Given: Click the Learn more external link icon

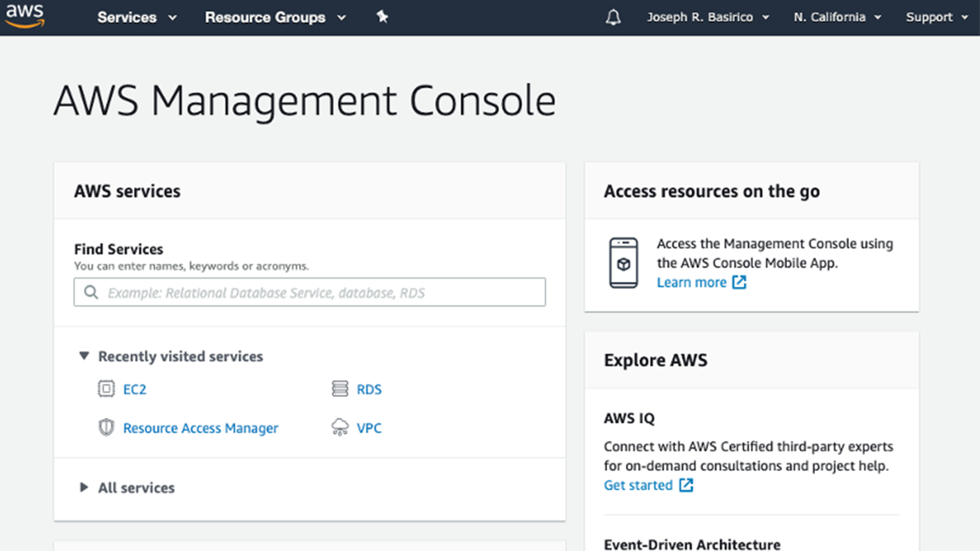Looking at the screenshot, I should point(739,282).
